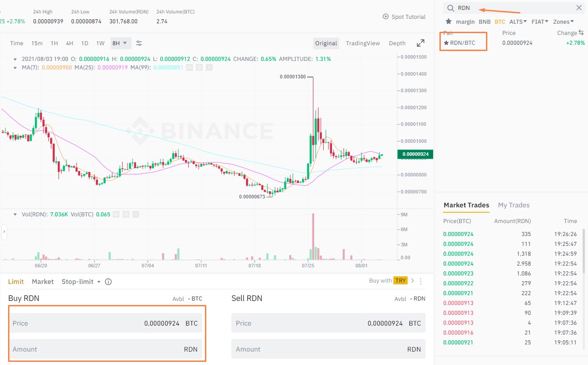Open the Zones filter dropdown

(x=563, y=21)
